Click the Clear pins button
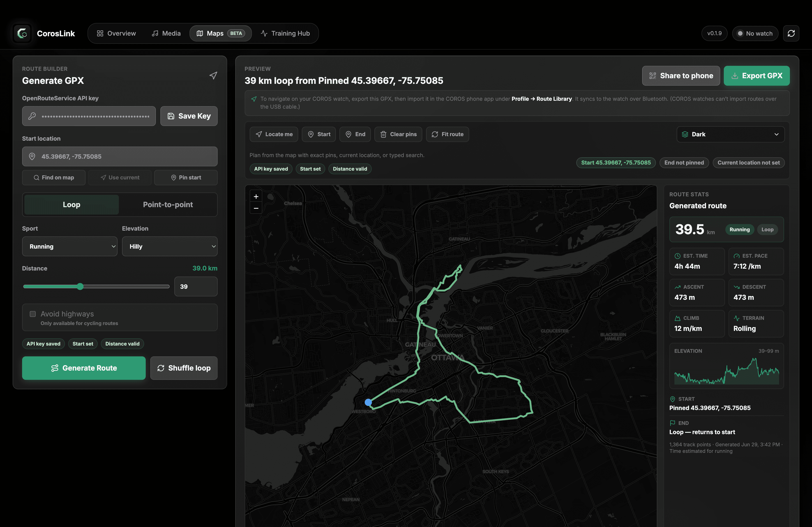This screenshot has width=812, height=527. pos(398,134)
